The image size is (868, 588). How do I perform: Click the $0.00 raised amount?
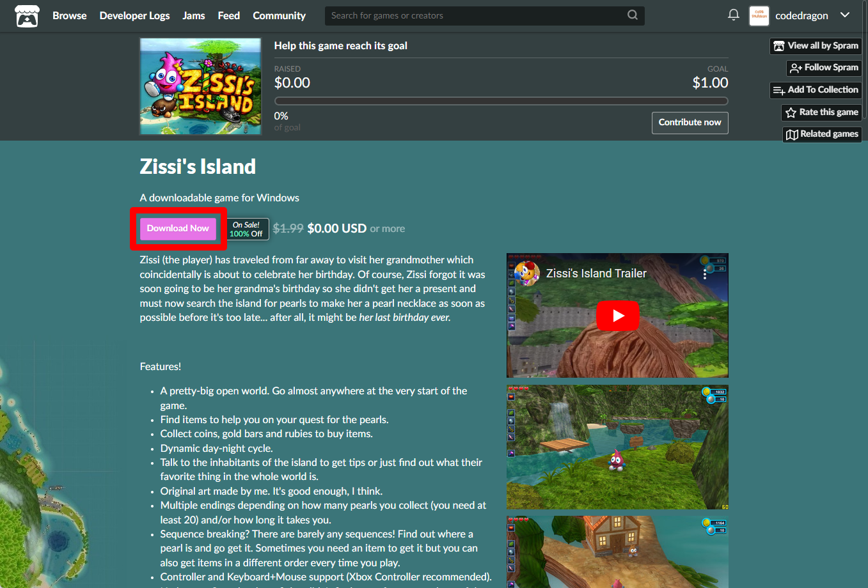[292, 82]
